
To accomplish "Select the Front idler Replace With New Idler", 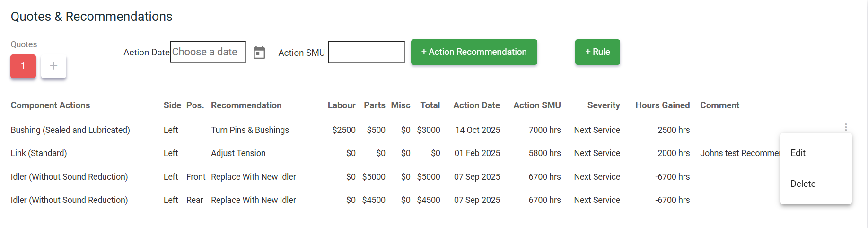I will coord(253,177).
